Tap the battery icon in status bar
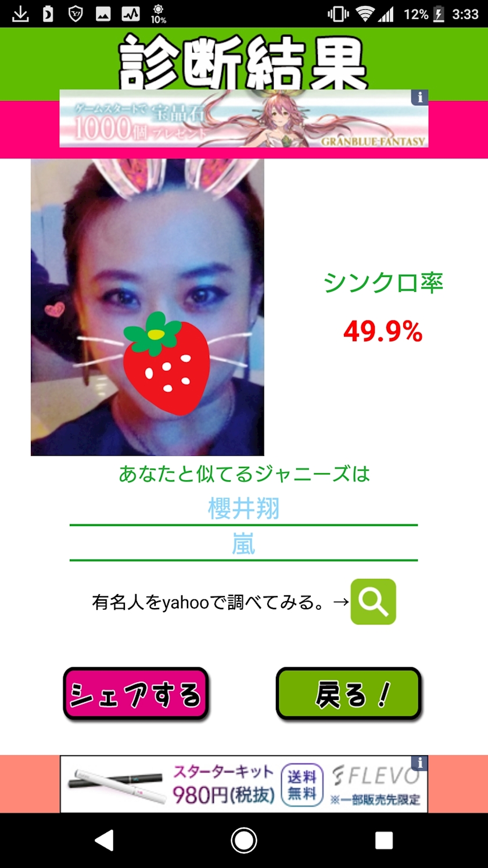488x868 pixels. pos(439,14)
